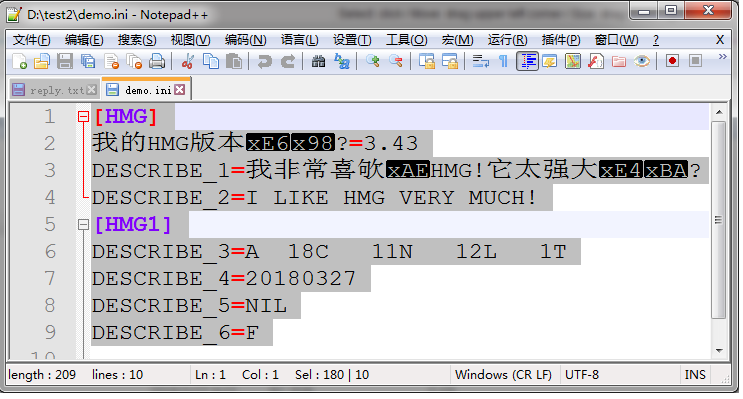The image size is (743, 399).
Task: Collapse the [HMG1] section fold marker
Action: [x=83, y=225]
